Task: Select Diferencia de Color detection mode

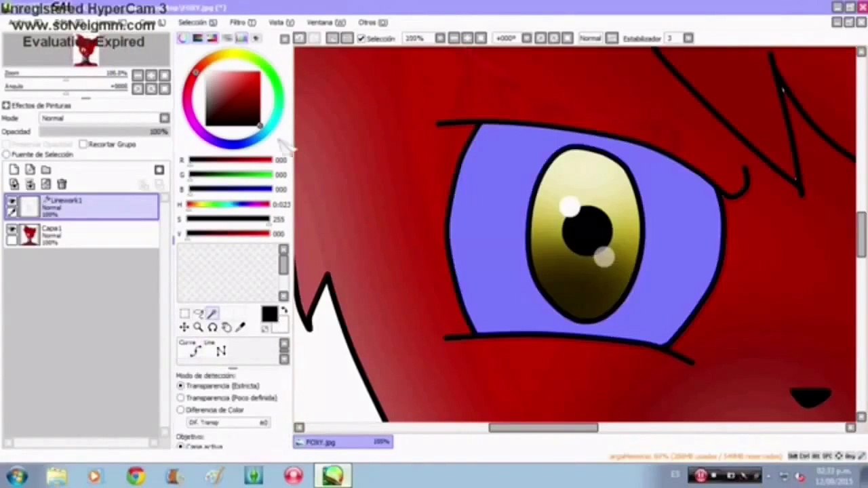Action: pos(180,410)
